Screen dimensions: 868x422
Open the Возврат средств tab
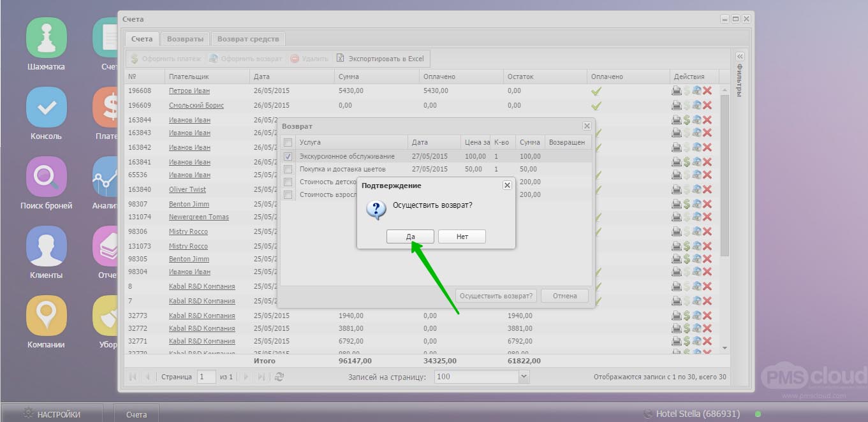(x=248, y=39)
